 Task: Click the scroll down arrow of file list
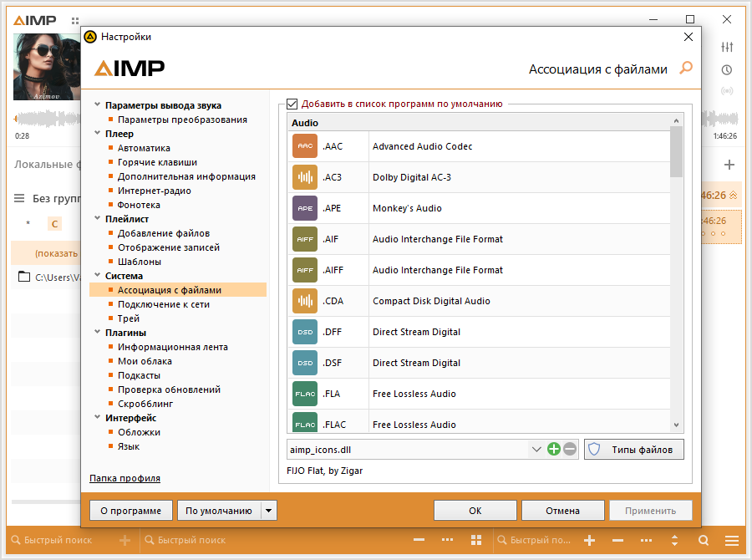tap(676, 425)
